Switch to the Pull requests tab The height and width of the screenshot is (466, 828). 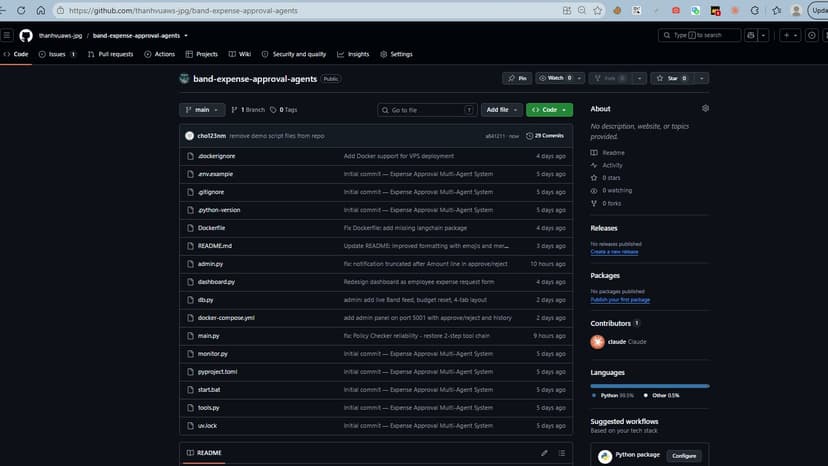[x=110, y=54]
